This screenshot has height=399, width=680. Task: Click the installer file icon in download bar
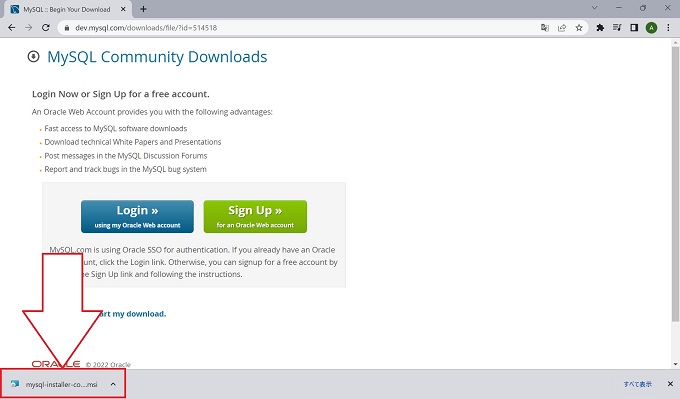(15, 384)
